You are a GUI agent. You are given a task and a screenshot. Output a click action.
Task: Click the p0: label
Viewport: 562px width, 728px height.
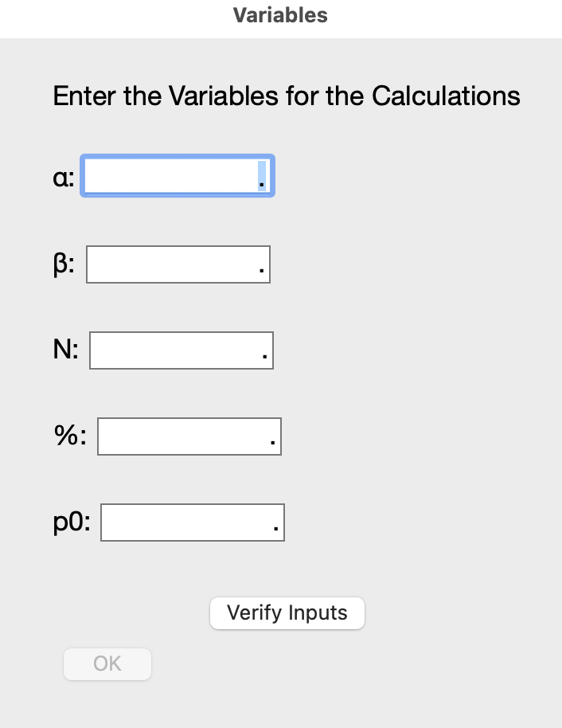[x=72, y=523]
